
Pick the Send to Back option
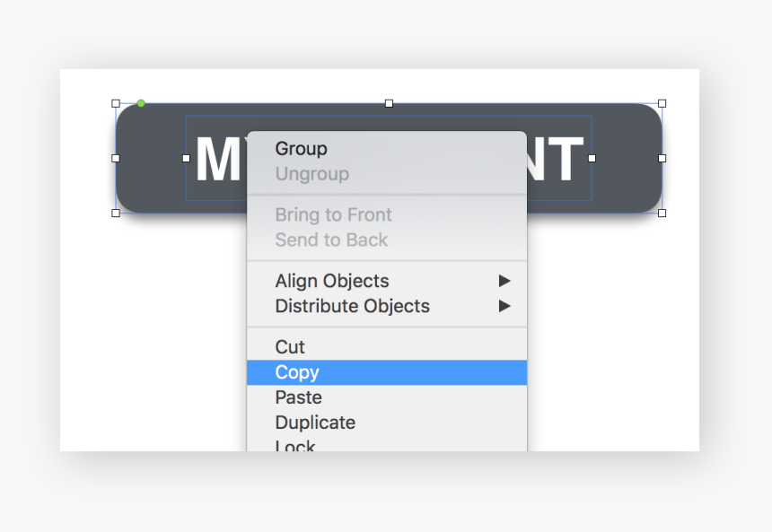[331, 240]
